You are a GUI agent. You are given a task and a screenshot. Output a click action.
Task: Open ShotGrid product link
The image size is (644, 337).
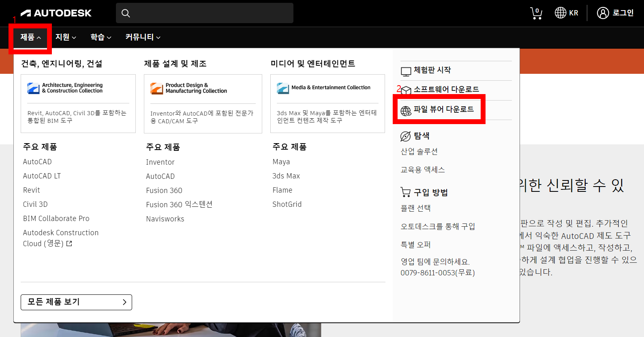point(287,204)
